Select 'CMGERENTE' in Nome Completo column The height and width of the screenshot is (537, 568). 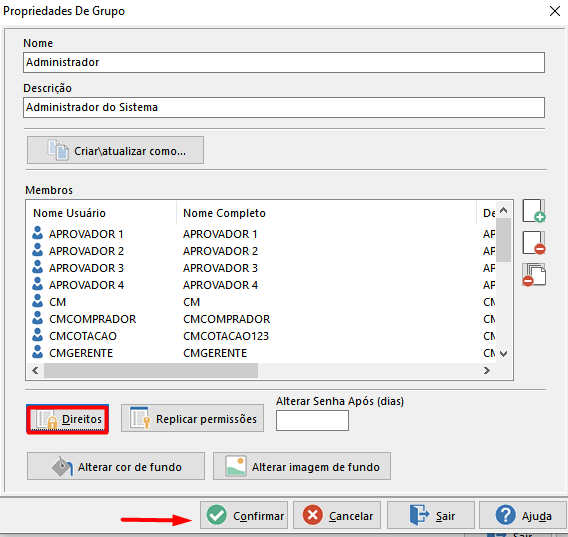[215, 353]
